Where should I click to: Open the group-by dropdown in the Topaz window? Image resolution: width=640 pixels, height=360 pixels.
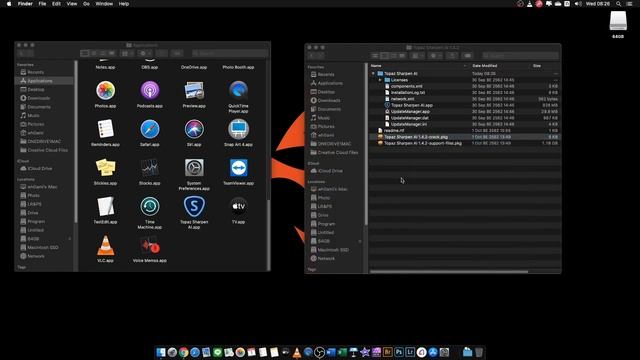point(418,56)
